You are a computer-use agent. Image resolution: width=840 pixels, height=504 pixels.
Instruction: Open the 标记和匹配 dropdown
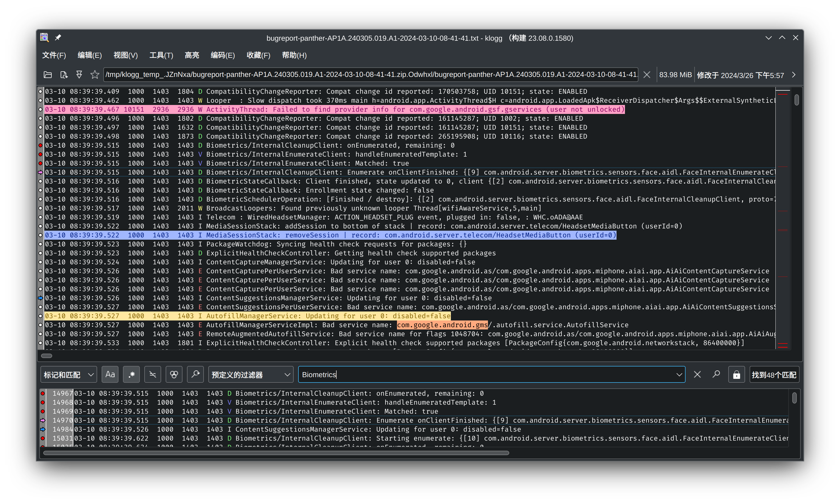[x=69, y=375]
